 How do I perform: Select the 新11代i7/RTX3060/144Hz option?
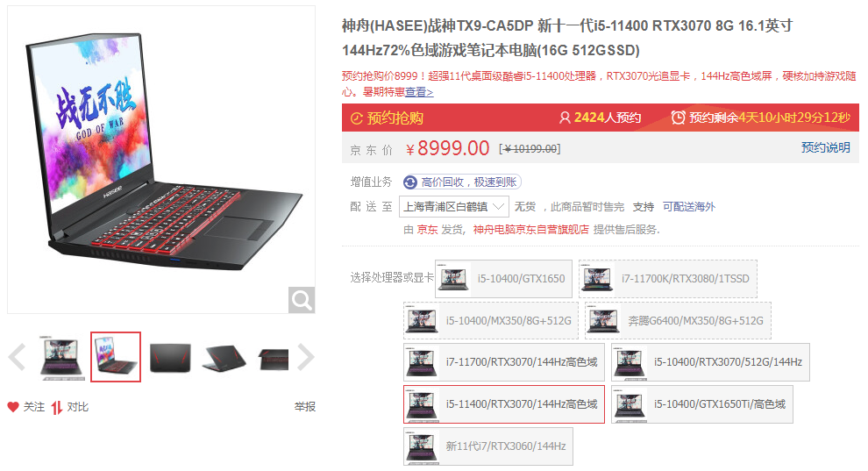pos(488,446)
